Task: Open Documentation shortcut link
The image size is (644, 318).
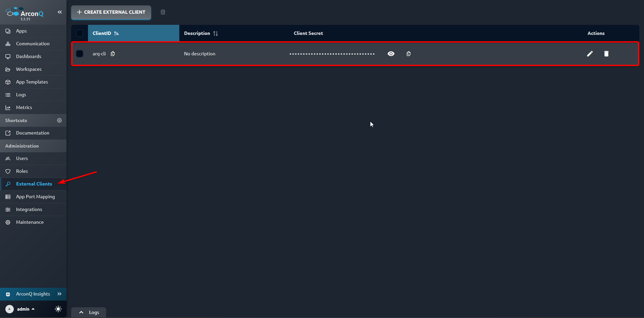Action: 33,133
